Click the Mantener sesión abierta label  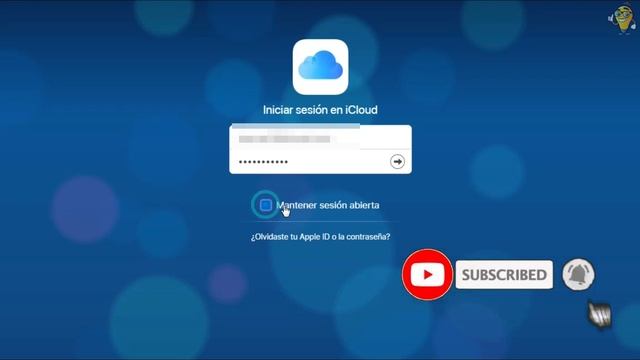328,205
